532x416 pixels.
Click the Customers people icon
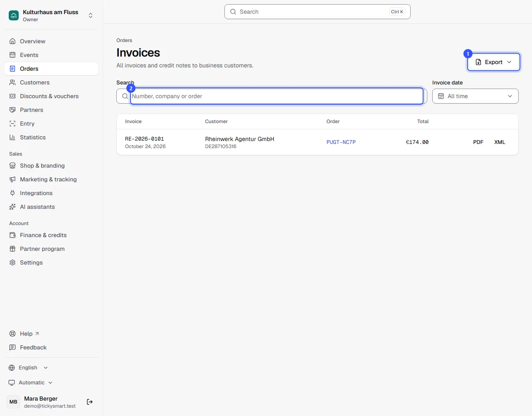pyautogui.click(x=12, y=82)
